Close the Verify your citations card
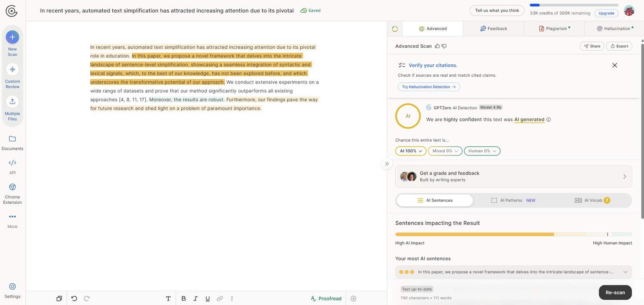This screenshot has width=644, height=305. click(615, 65)
